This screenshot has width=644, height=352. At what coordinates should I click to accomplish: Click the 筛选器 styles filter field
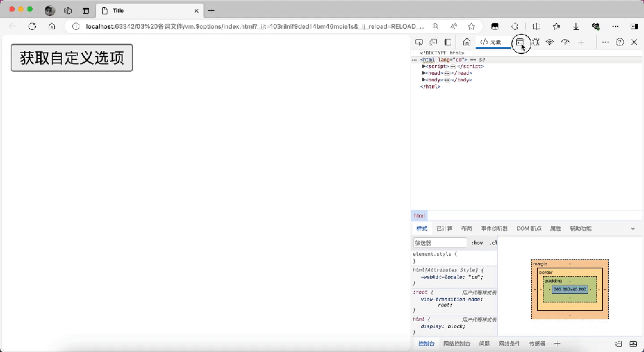(440, 243)
